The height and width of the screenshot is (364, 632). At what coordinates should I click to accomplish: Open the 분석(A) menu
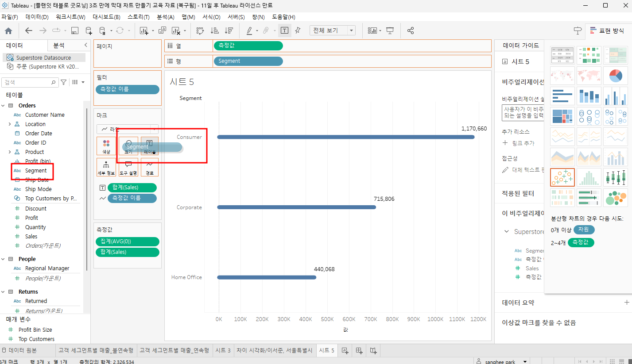pyautogui.click(x=166, y=17)
